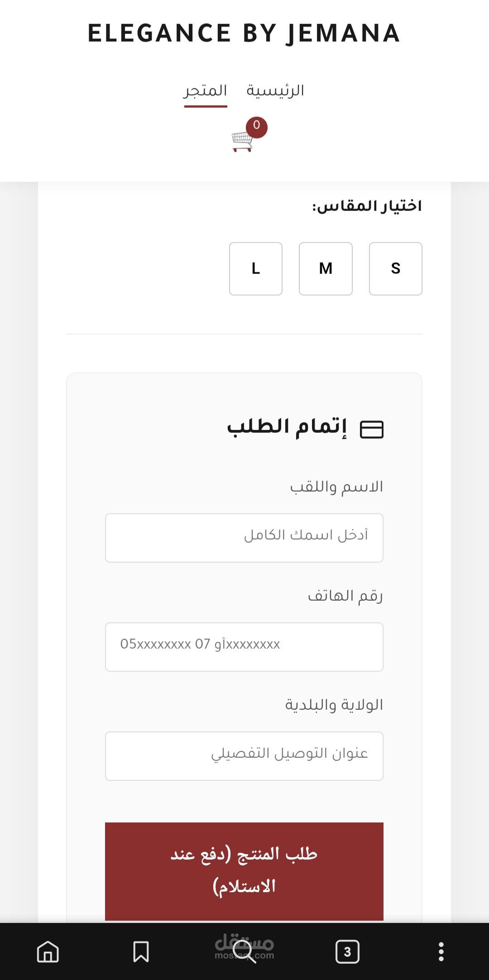Tap the browser search magnifier icon

tap(244, 951)
